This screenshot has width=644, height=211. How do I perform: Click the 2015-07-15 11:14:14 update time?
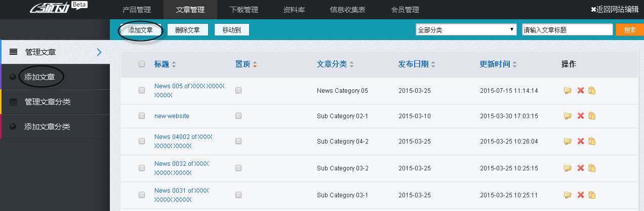509,91
